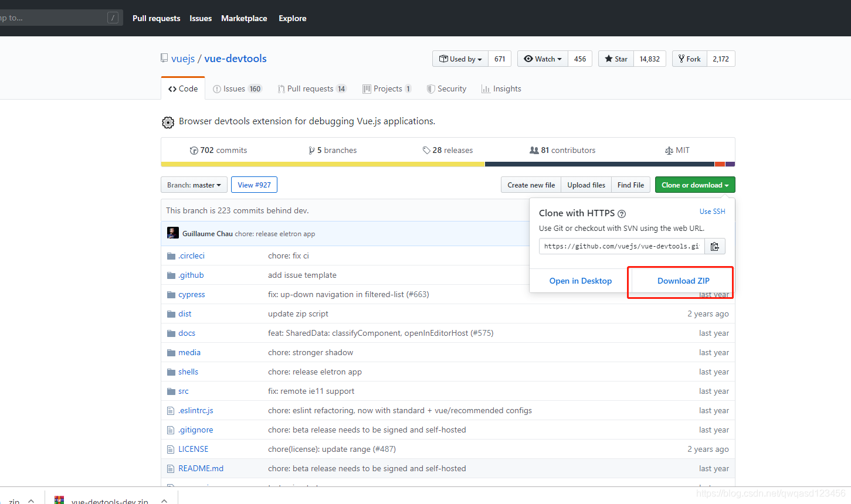
Task: Click Guillaume Chau's avatar image
Action: click(173, 233)
